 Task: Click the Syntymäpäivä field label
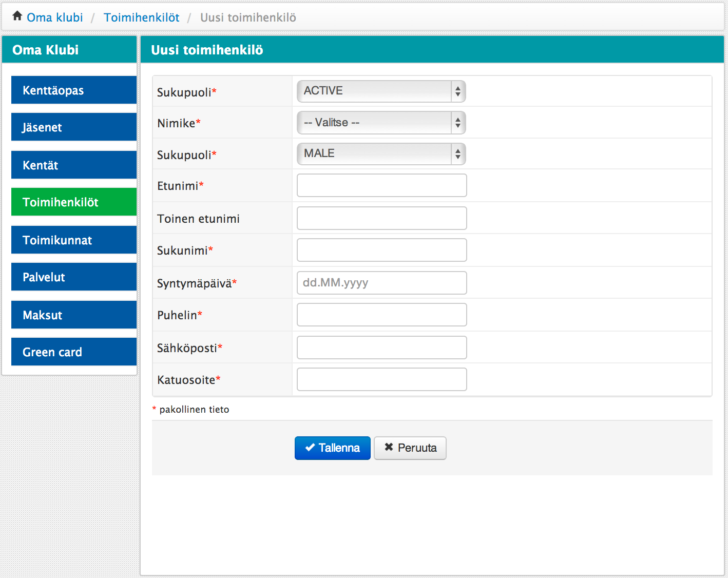pos(197,283)
